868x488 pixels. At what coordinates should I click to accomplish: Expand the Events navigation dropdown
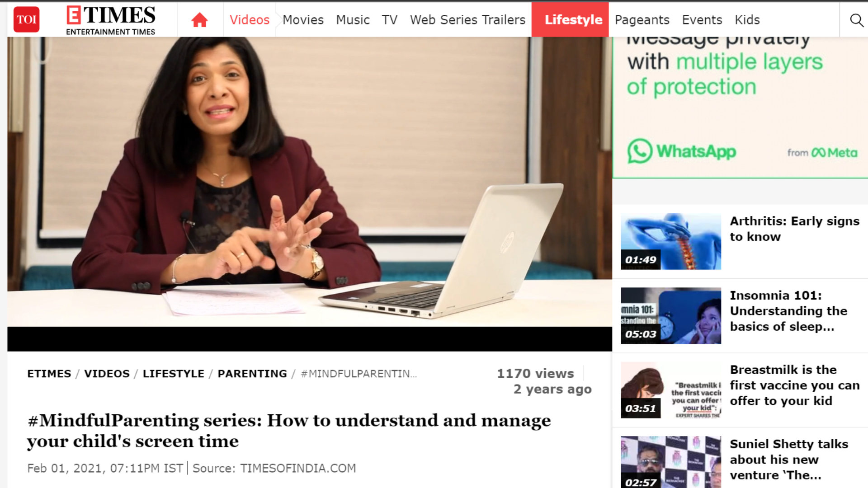702,20
